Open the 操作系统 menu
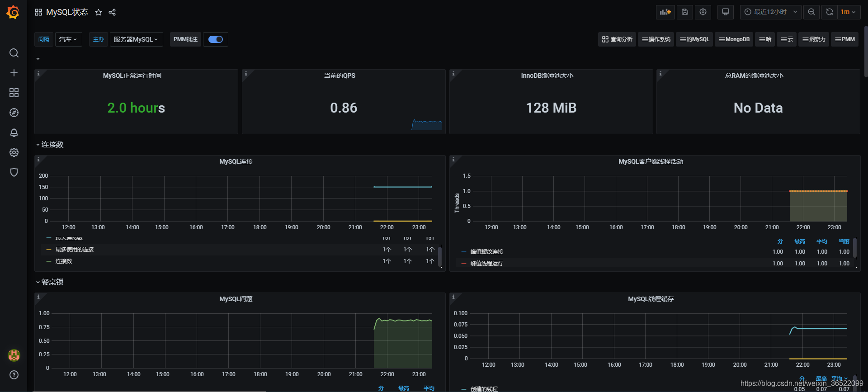The image size is (868, 392). pos(656,39)
